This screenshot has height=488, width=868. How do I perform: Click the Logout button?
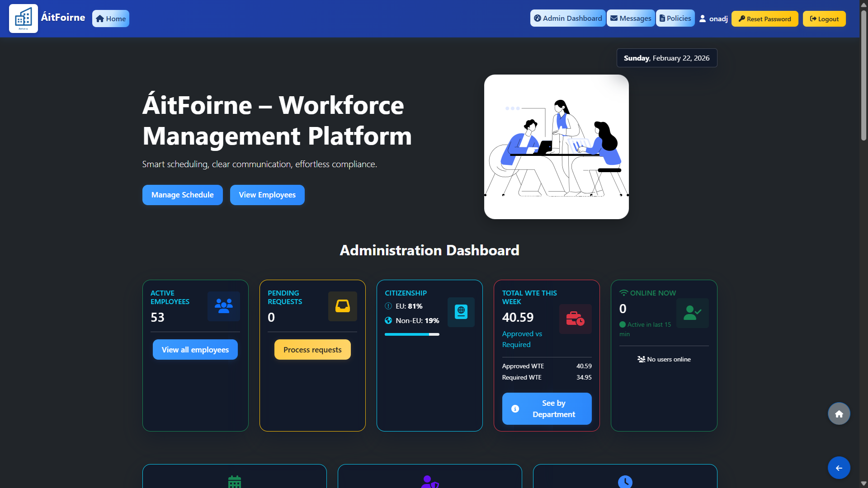pos(824,19)
